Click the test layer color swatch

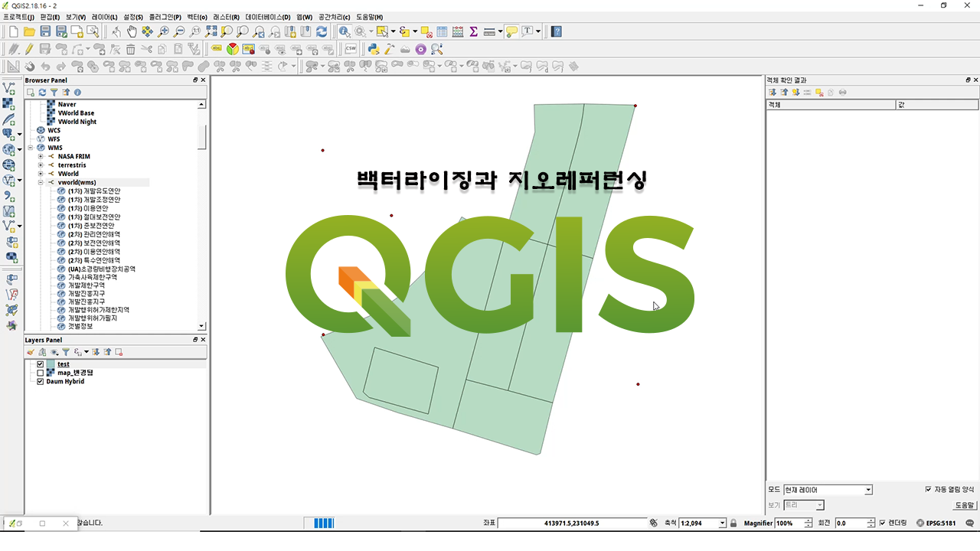pos(51,364)
